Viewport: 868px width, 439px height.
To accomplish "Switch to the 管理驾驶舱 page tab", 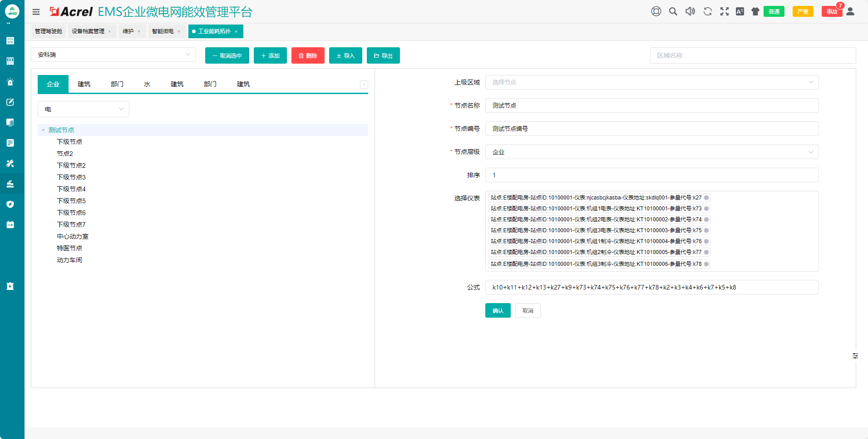I will (x=49, y=31).
